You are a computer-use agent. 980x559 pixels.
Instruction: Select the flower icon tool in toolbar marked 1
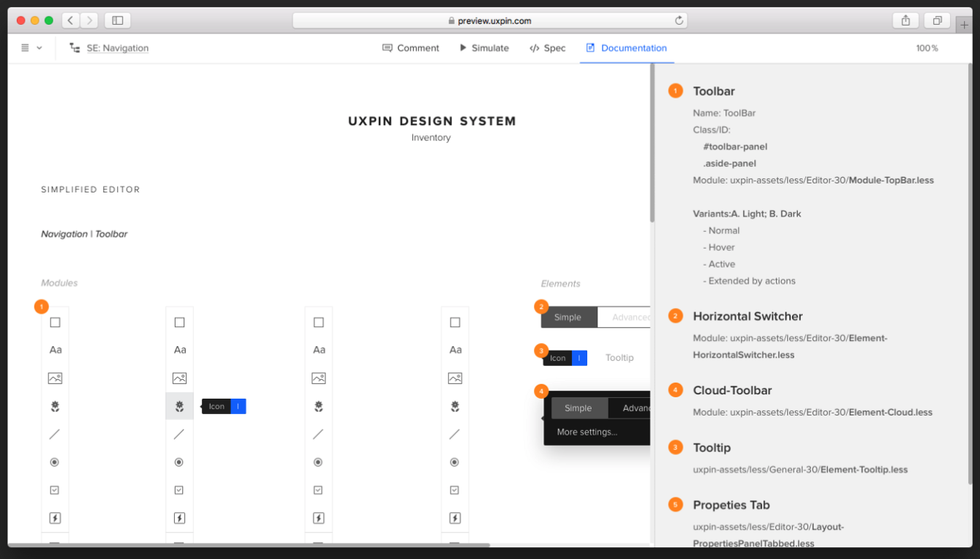(x=55, y=406)
